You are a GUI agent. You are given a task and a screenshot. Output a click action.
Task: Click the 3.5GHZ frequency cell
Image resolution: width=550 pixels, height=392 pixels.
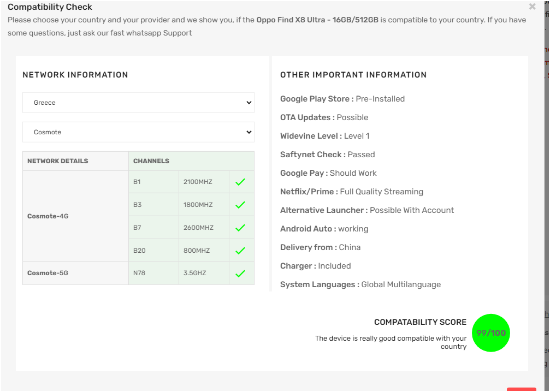pyautogui.click(x=204, y=274)
